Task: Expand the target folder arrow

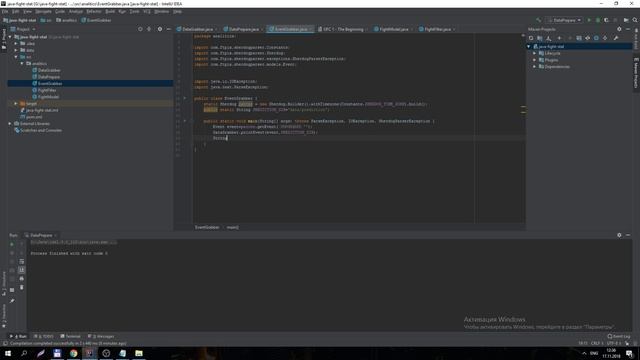Action: [x=16, y=104]
